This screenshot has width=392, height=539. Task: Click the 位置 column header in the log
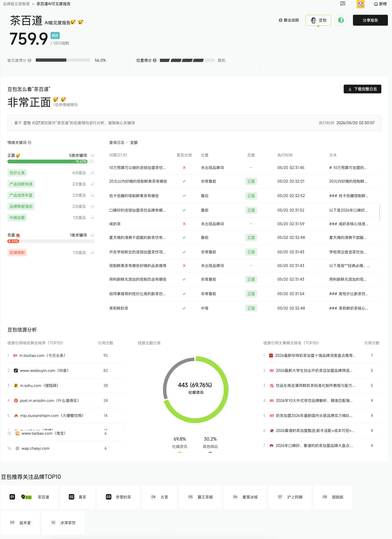coord(205,155)
